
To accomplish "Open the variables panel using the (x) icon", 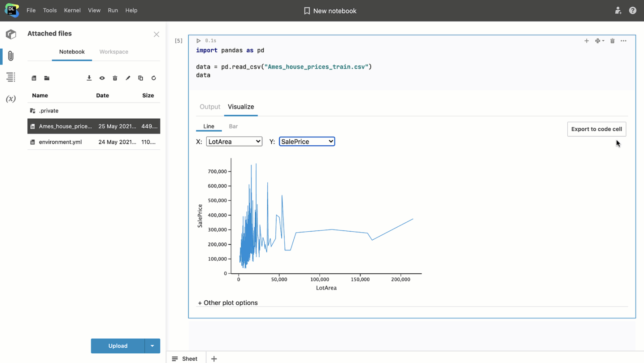I will click(x=10, y=99).
